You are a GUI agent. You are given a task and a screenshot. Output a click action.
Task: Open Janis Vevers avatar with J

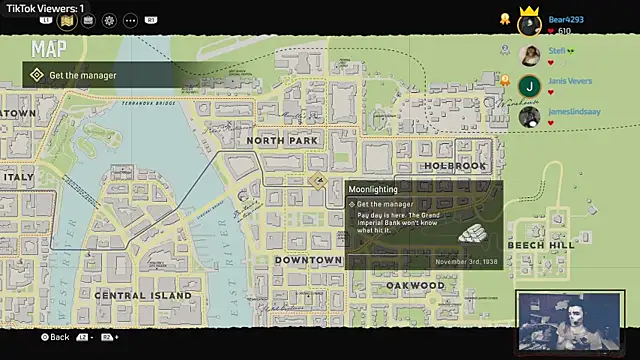529,86
